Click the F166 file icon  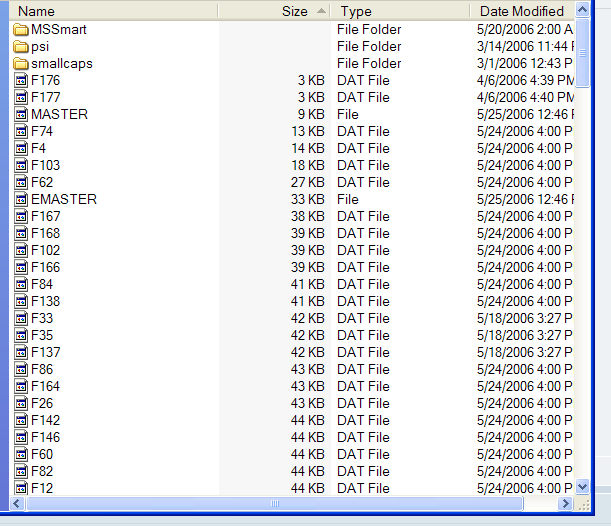pos(21,268)
